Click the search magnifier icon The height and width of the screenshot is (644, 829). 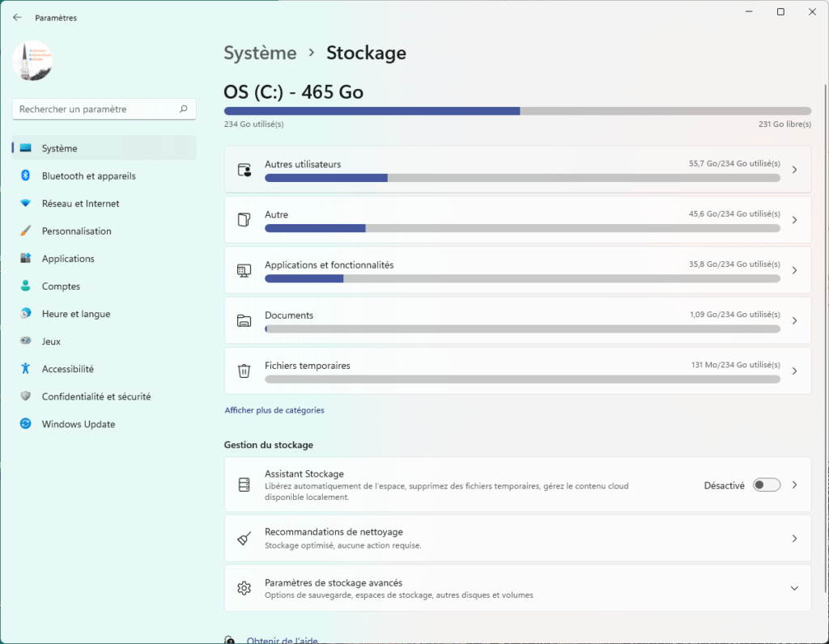coord(184,109)
